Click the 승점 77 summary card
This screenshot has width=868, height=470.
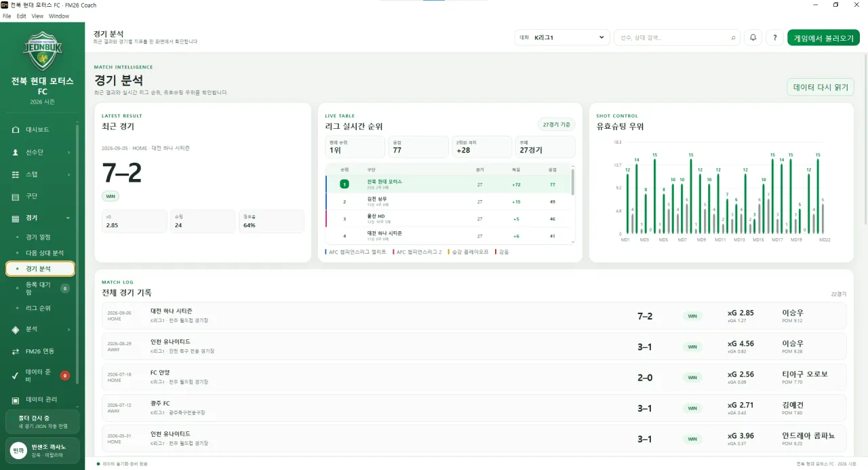pyautogui.click(x=418, y=146)
